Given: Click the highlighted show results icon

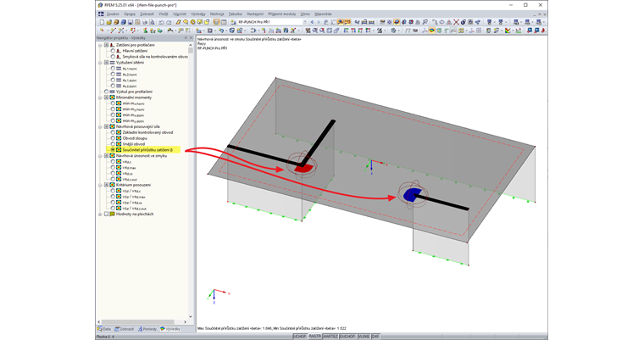Looking at the screenshot, I should [x=340, y=22].
